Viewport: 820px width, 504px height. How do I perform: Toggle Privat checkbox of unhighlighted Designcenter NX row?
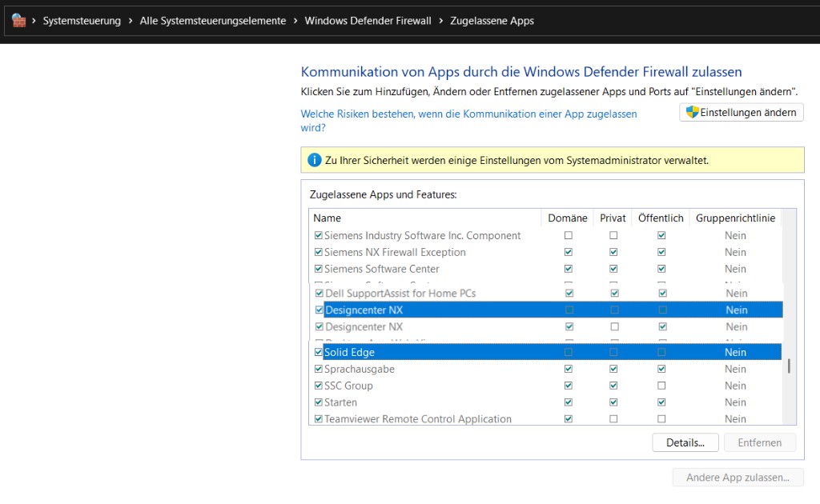[614, 327]
